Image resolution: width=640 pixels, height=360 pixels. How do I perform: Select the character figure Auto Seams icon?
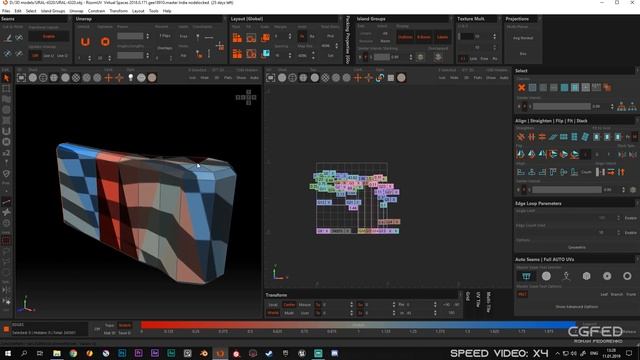[566, 276]
